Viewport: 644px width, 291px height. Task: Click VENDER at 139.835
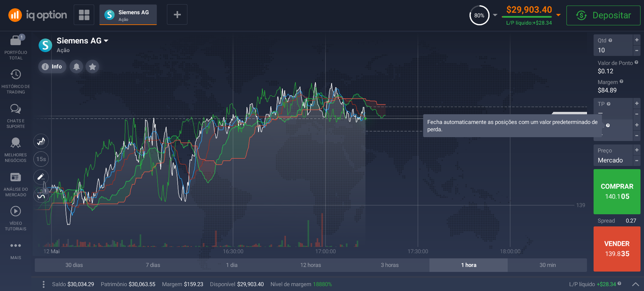(x=617, y=249)
